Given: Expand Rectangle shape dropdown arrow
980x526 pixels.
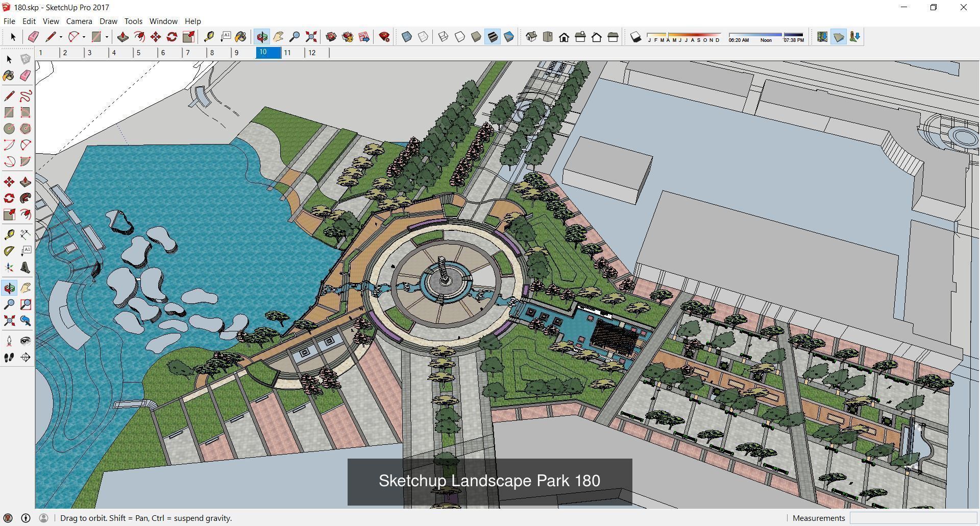Looking at the screenshot, I should pos(107,37).
